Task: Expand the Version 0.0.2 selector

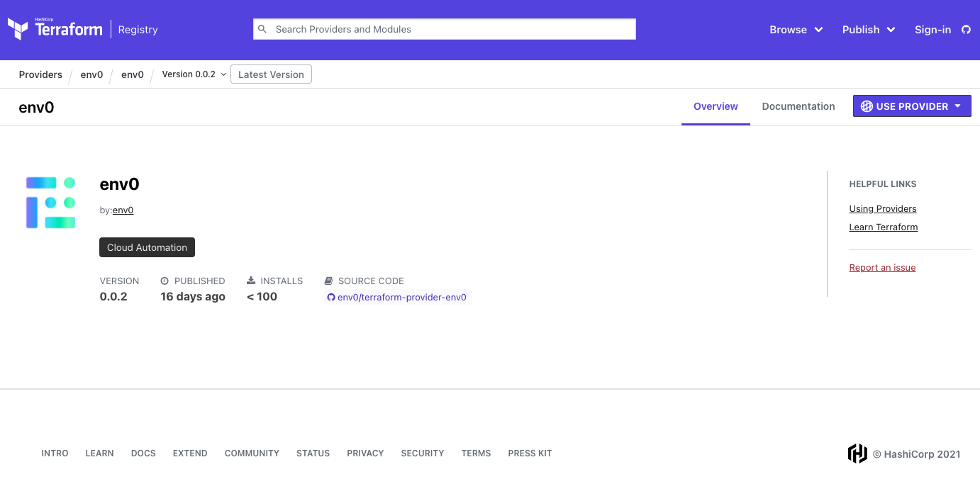Action: coord(194,74)
